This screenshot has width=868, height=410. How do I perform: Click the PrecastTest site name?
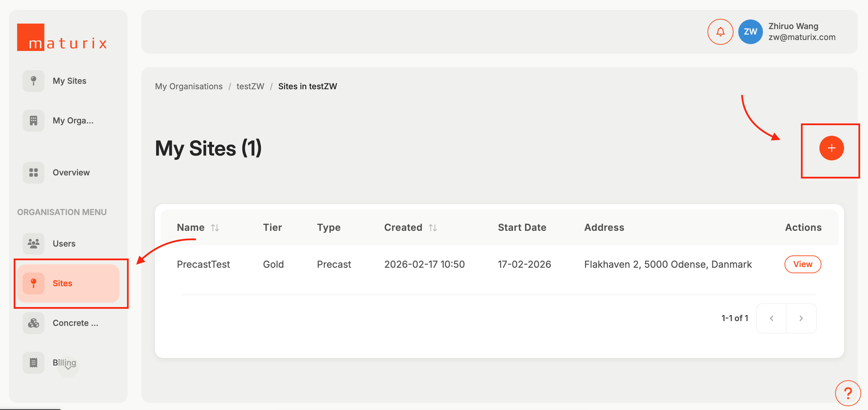(x=203, y=264)
